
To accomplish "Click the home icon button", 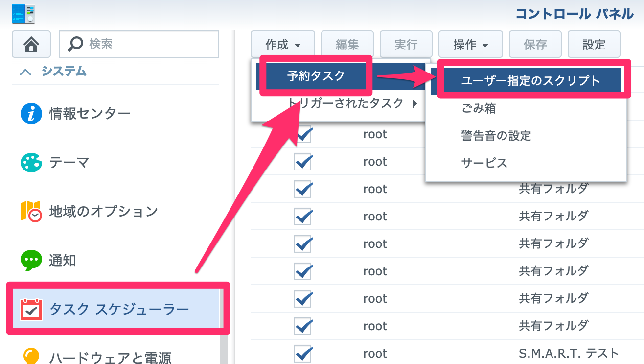I will 31,45.
